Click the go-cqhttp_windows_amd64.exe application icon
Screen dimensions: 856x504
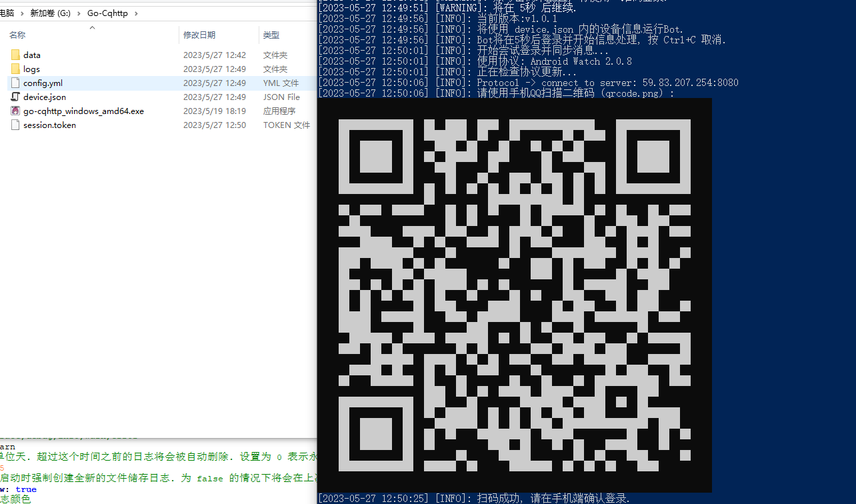tap(15, 111)
